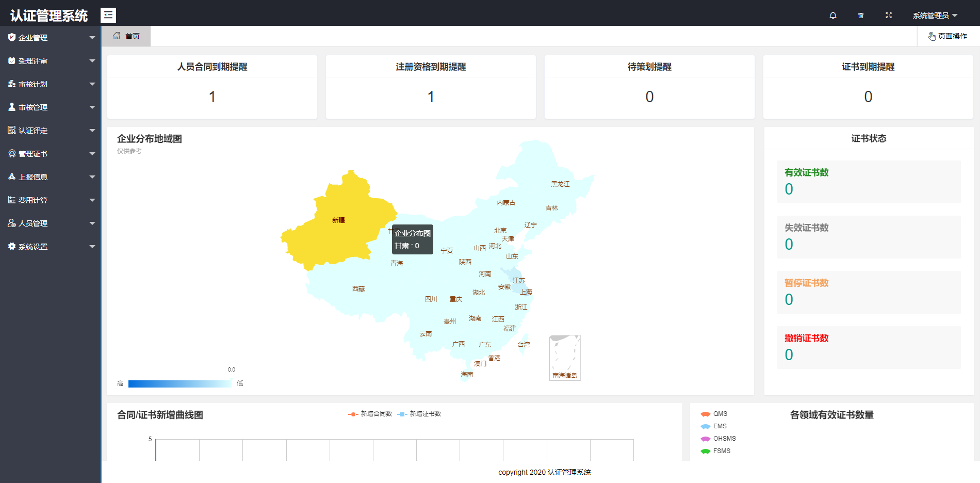Viewport: 980px width, 483px height.
Task: Click the 审核计划 organization icon
Action: pos(11,84)
